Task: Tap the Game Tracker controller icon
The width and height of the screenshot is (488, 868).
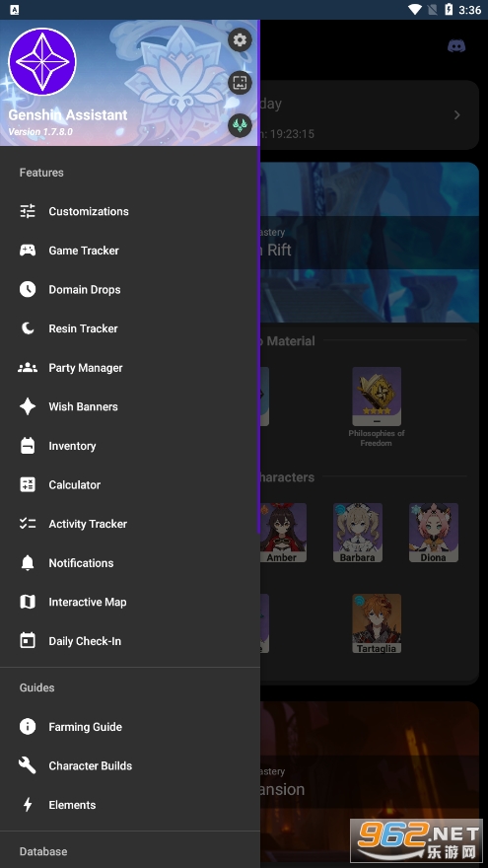Action: tap(28, 251)
